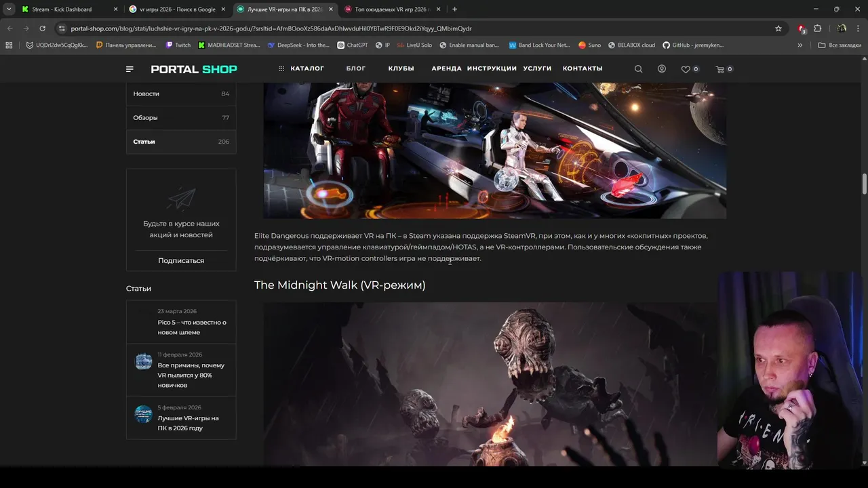The height and width of the screenshot is (488, 868).
Task: Open article Все причины, почему VR пылится
Action: pyautogui.click(x=191, y=375)
